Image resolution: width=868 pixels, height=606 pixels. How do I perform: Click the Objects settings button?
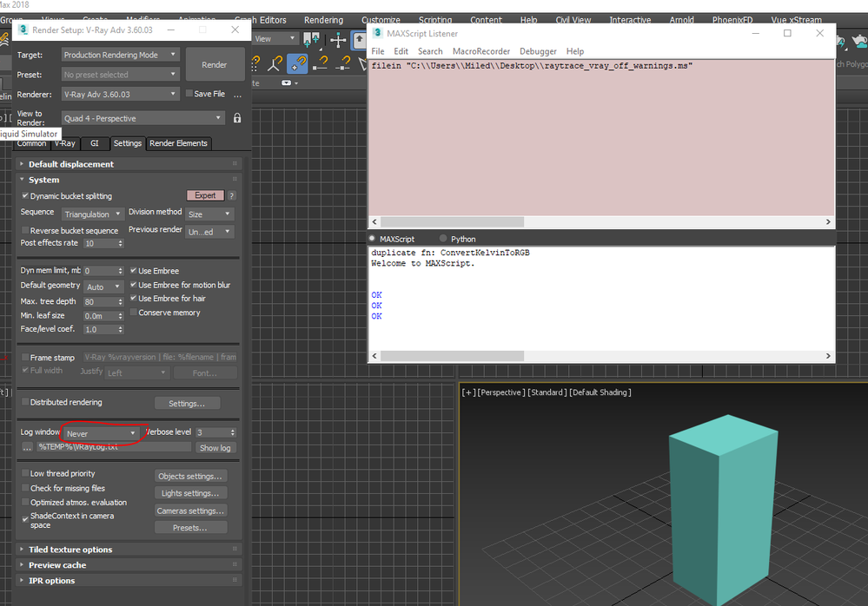tap(190, 476)
